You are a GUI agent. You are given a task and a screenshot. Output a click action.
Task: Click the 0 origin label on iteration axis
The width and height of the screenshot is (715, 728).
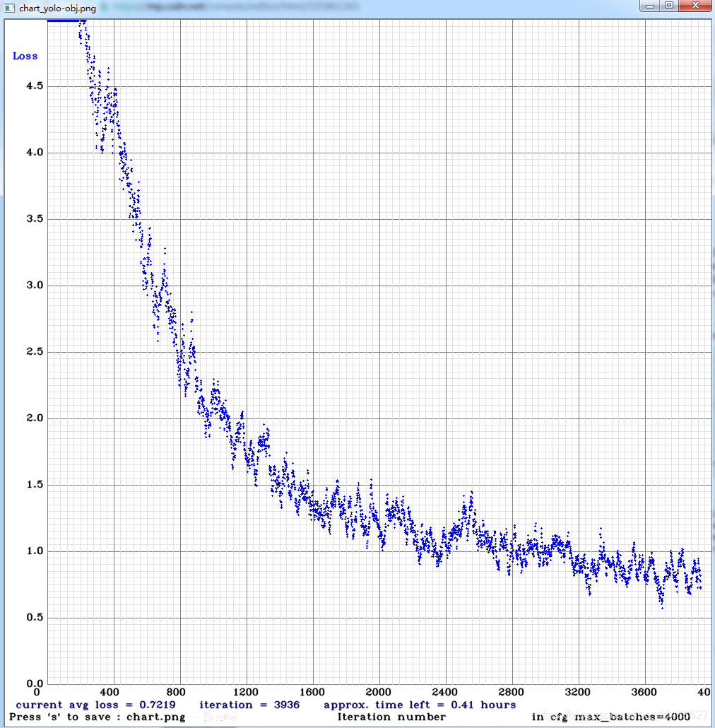point(37,692)
